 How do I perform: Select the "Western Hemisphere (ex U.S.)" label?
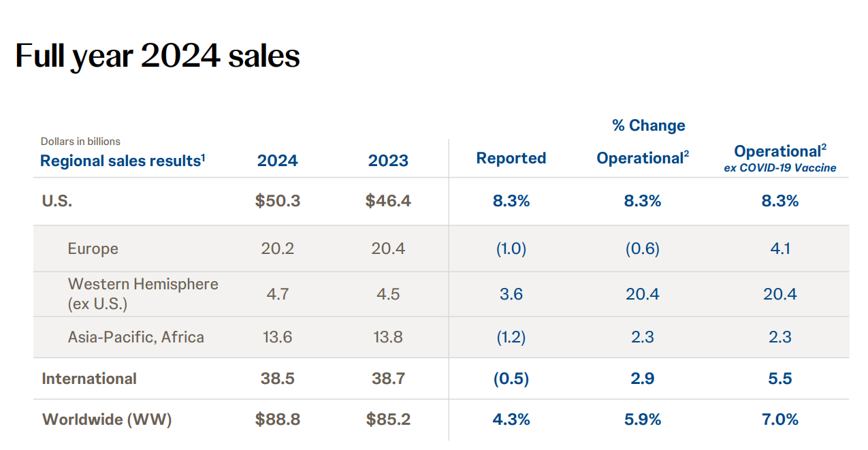[143, 293]
